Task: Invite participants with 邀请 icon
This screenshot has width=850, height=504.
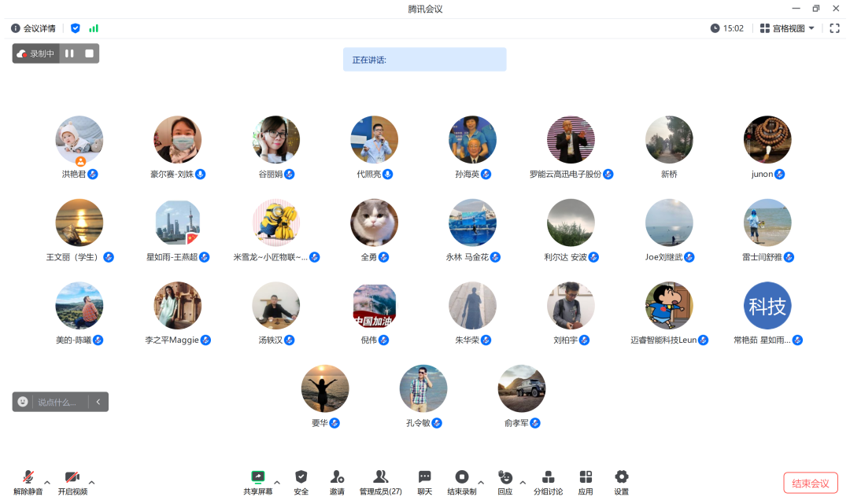Action: point(337,482)
